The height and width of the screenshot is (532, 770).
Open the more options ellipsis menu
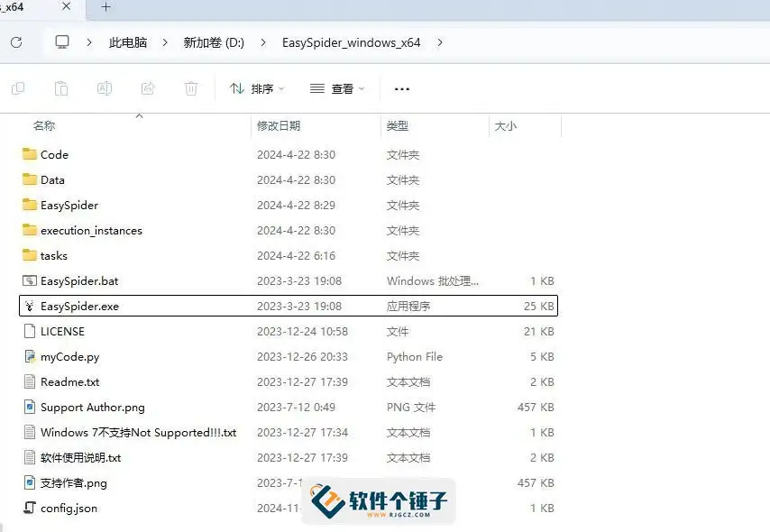pos(402,89)
